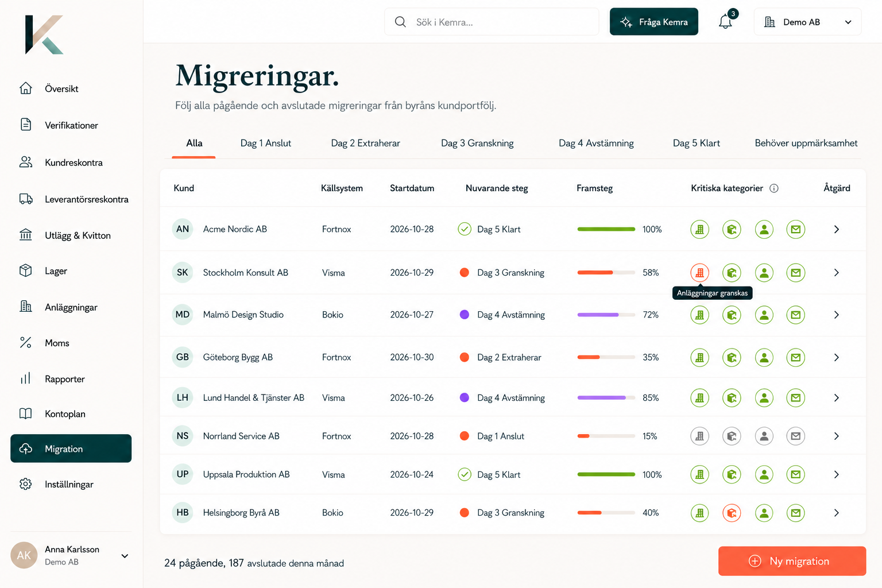Click the red box icon in Helsingborg Byrå row
This screenshot has width=882, height=588.
click(732, 513)
